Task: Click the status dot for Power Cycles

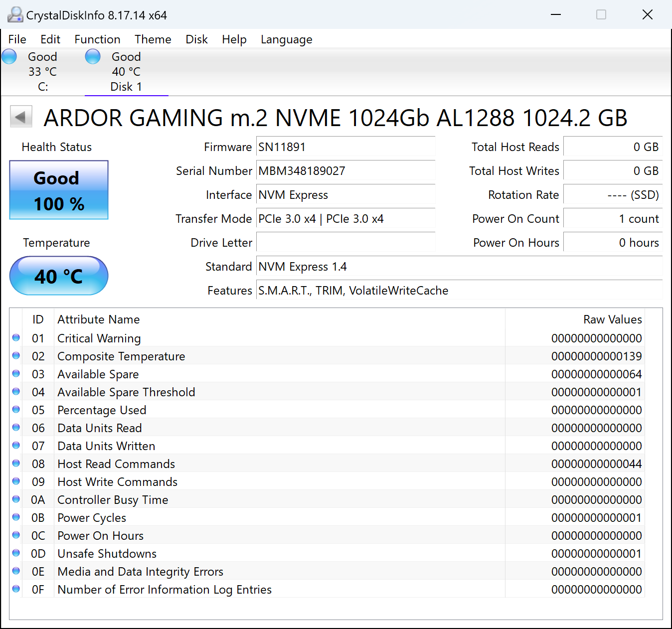Action: (16, 517)
